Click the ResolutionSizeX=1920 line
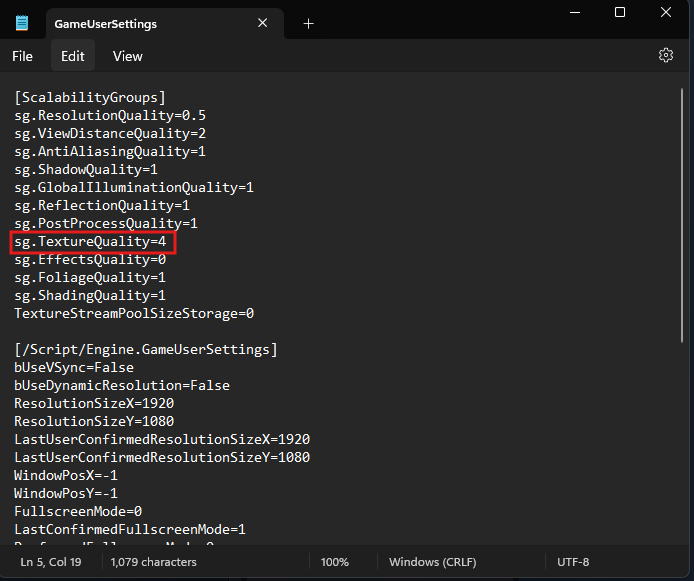Screen dimensions: 694x581 (x=94, y=404)
